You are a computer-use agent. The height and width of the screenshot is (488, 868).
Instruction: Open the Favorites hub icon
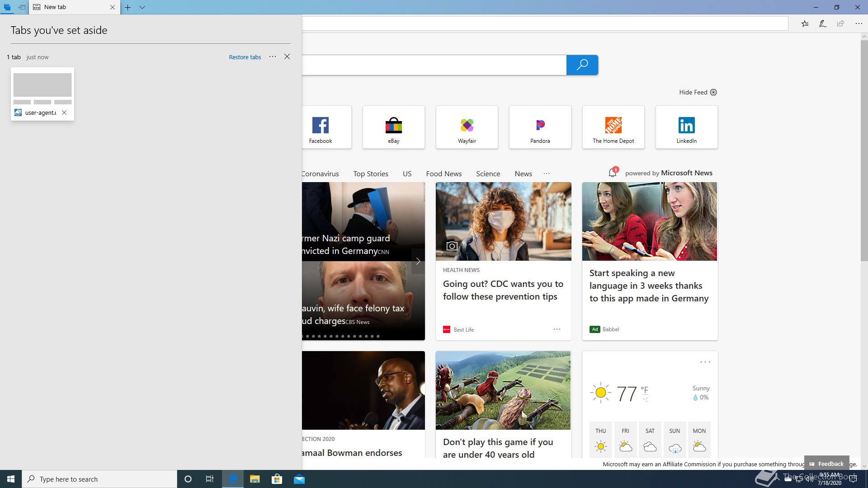coord(805,23)
